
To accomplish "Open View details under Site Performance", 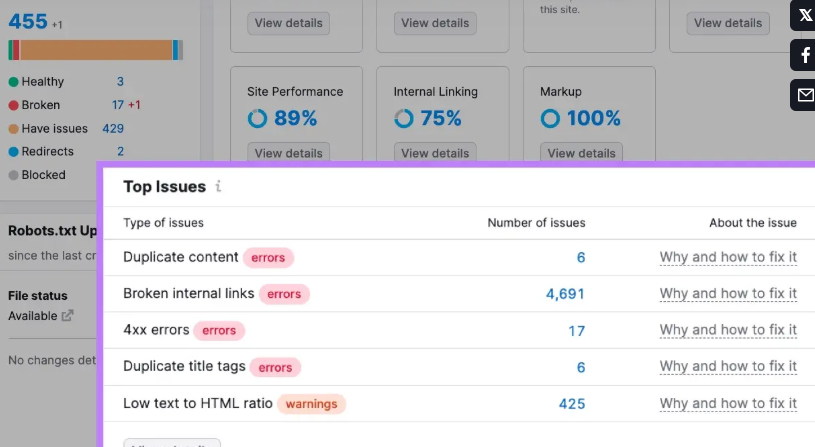I will click(x=289, y=153).
